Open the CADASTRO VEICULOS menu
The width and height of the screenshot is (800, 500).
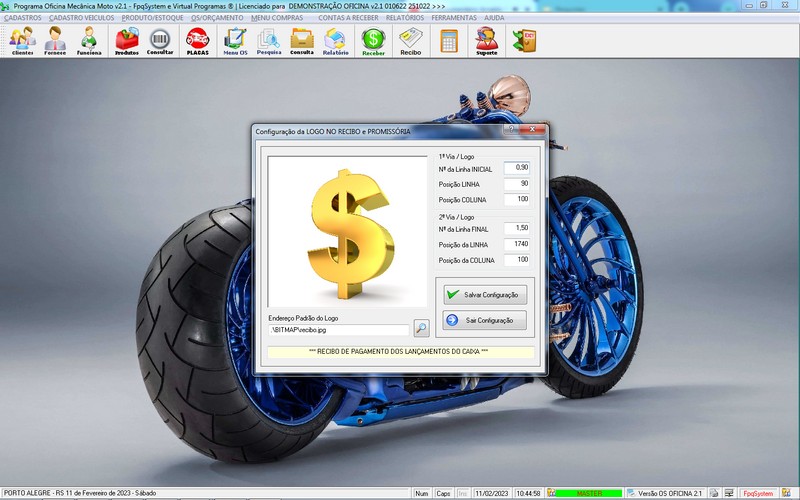coord(82,18)
